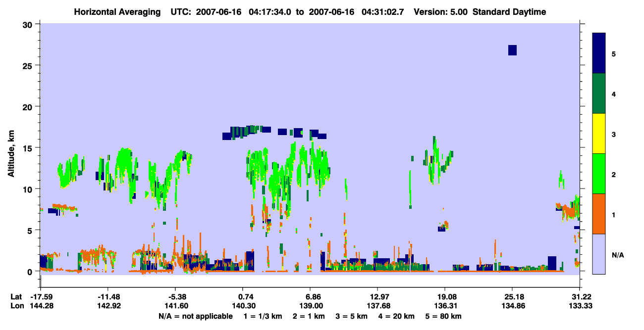Click 'Standard Daytime' in the title
The image size is (644, 330).
tap(509, 12)
